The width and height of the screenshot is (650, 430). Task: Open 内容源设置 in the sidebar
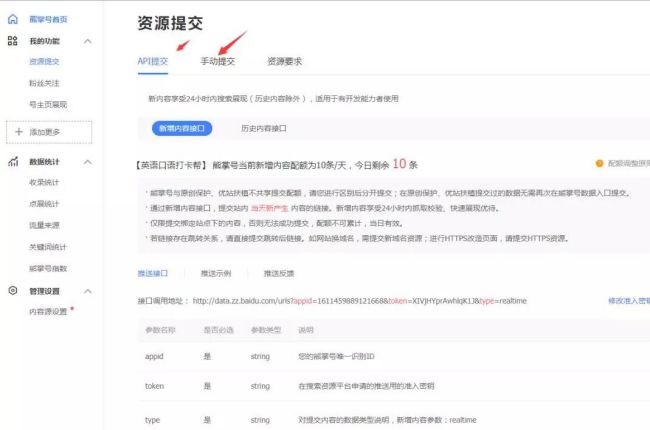(47, 312)
